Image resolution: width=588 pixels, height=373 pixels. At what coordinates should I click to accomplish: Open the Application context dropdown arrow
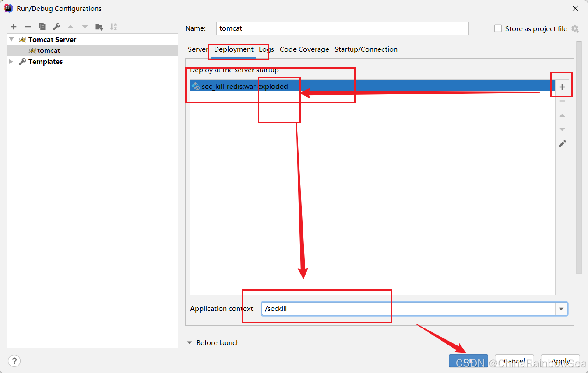561,309
